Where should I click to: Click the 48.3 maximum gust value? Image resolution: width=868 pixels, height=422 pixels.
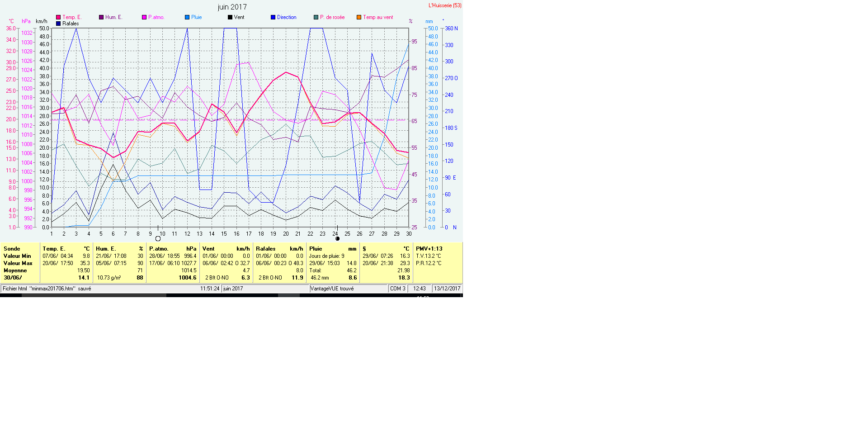298,263
